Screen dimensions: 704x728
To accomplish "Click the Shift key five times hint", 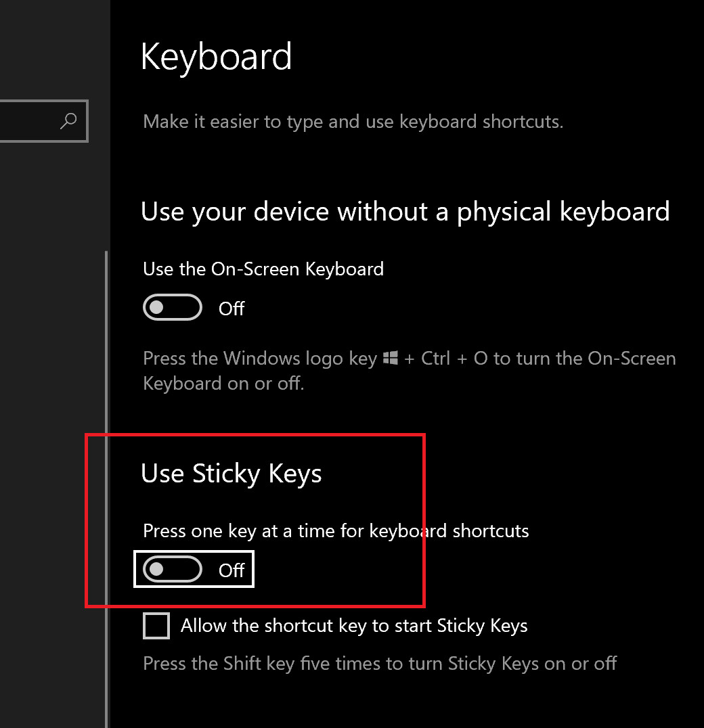I will [380, 664].
